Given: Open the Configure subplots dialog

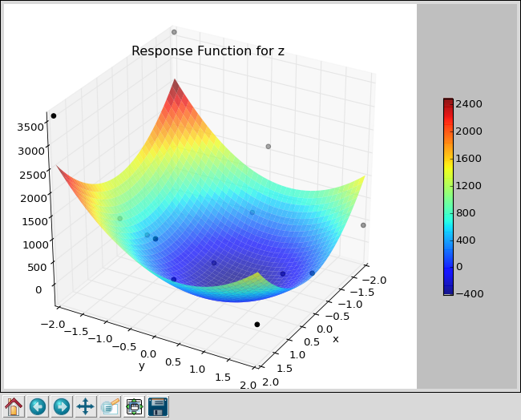Looking at the screenshot, I should 134,406.
